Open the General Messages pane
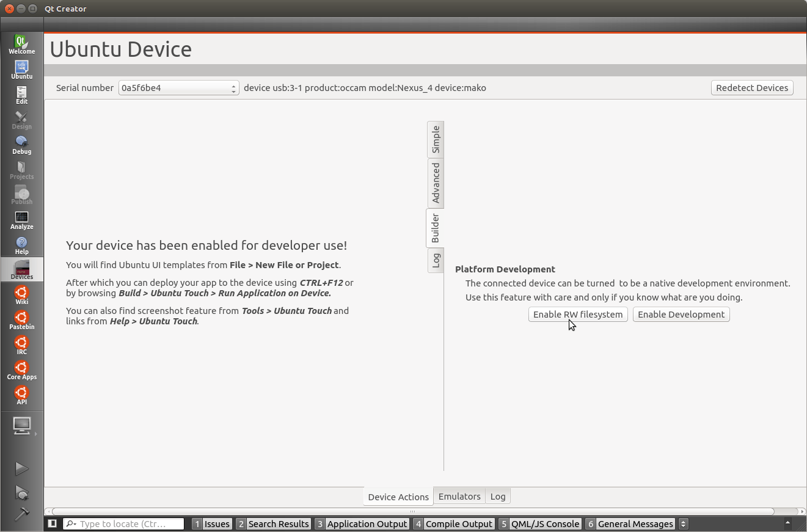807x532 pixels. (x=630, y=523)
